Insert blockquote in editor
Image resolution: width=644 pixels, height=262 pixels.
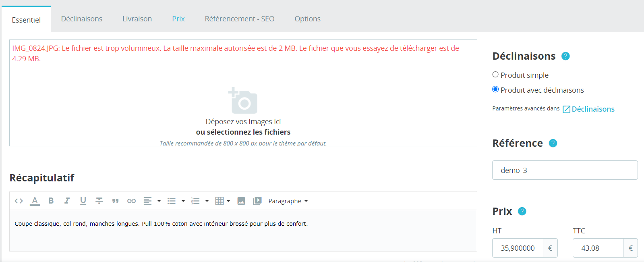point(115,201)
